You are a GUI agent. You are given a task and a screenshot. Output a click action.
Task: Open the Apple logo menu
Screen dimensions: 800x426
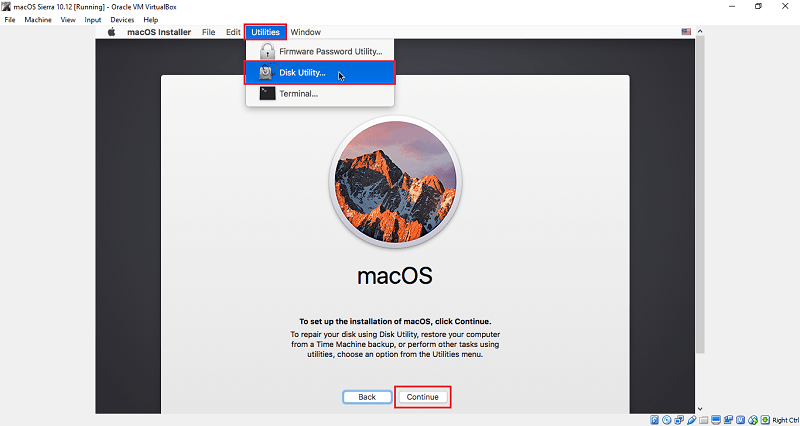point(112,32)
